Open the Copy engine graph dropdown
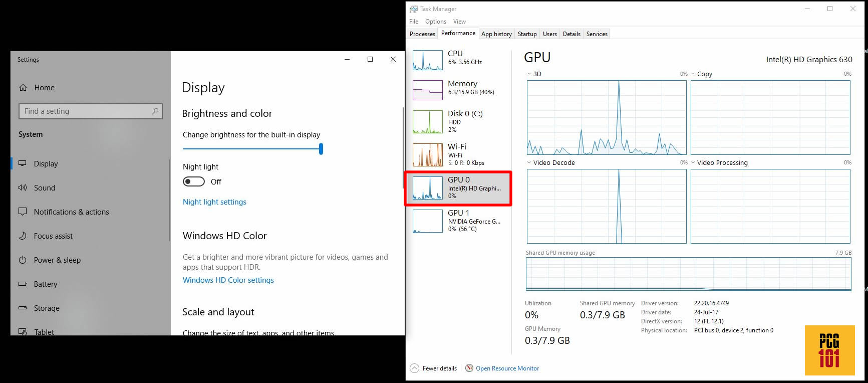 (x=693, y=74)
